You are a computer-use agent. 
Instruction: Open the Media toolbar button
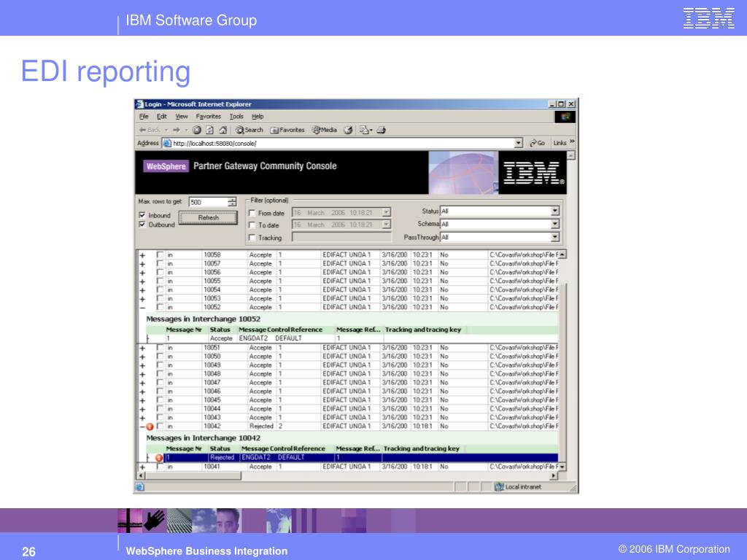click(325, 130)
